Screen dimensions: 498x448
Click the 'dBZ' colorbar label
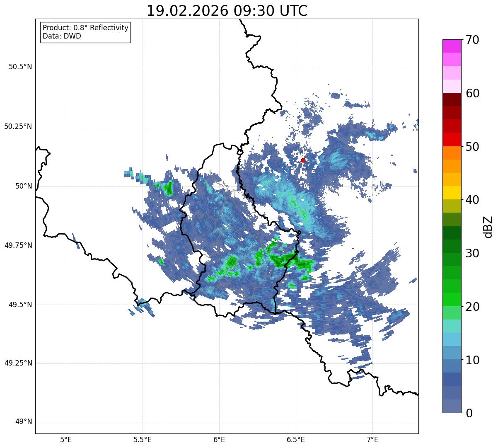pos(488,227)
